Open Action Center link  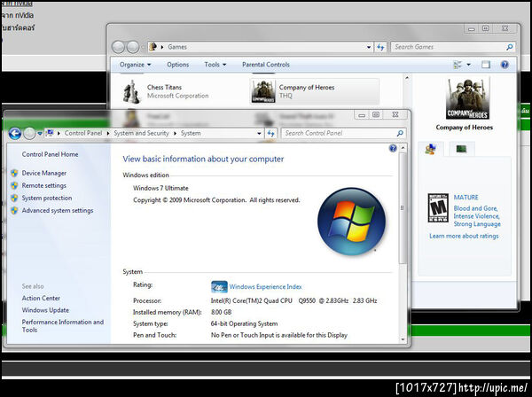coord(41,299)
